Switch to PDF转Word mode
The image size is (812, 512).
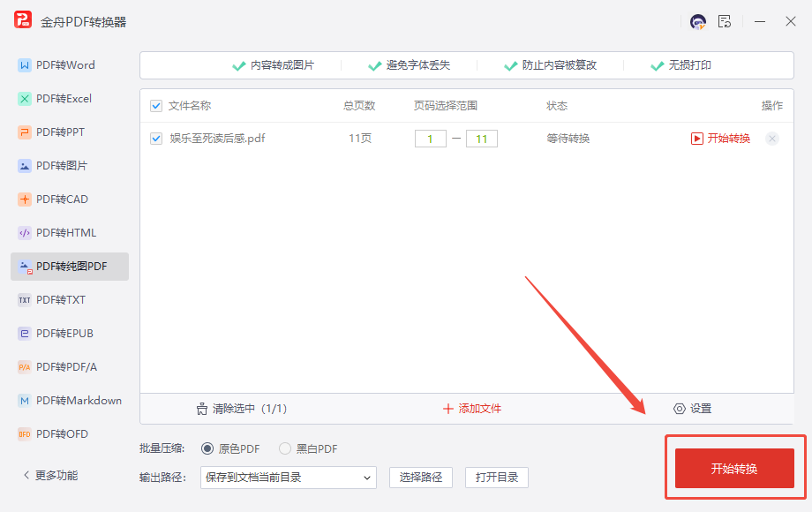70,65
